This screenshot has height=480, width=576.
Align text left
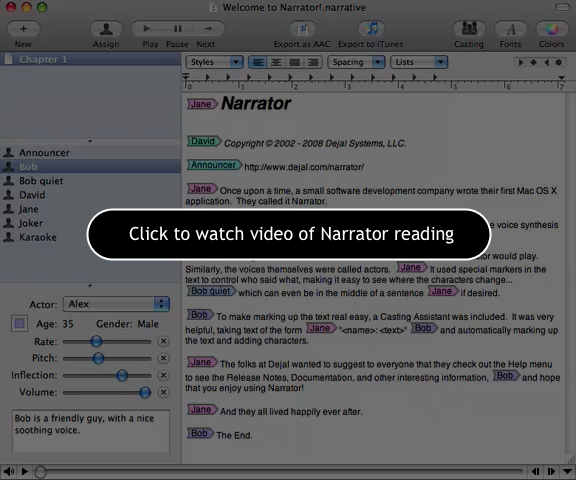point(258,62)
